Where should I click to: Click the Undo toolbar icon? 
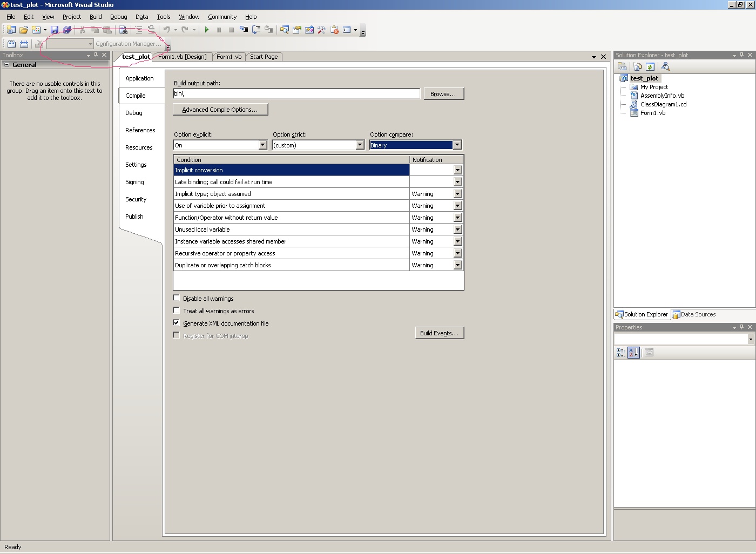tap(167, 30)
